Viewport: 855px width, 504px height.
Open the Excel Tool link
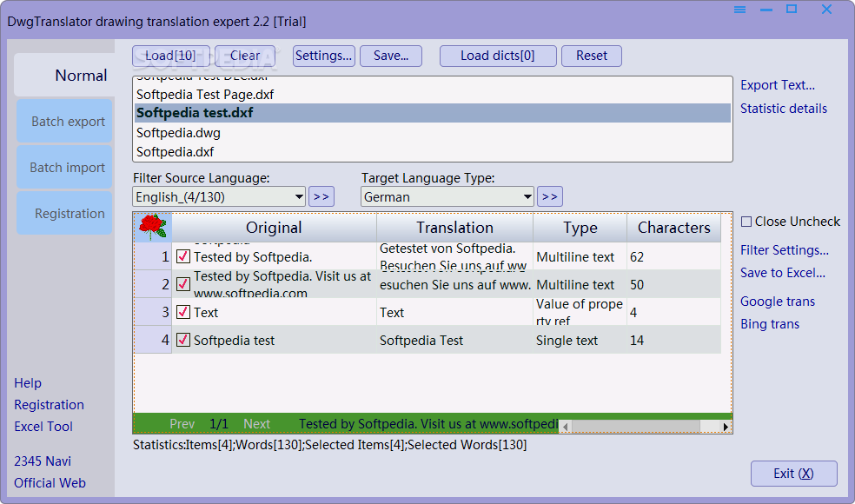click(43, 427)
